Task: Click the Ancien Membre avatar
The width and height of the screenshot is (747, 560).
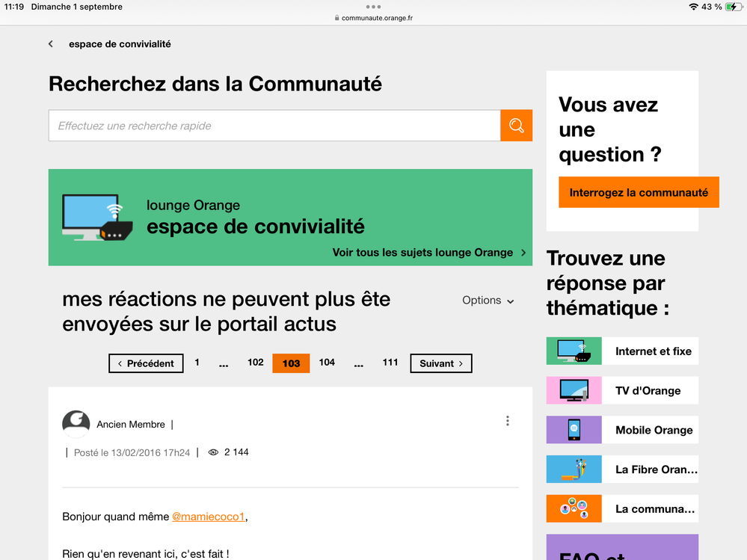Action: 76,424
